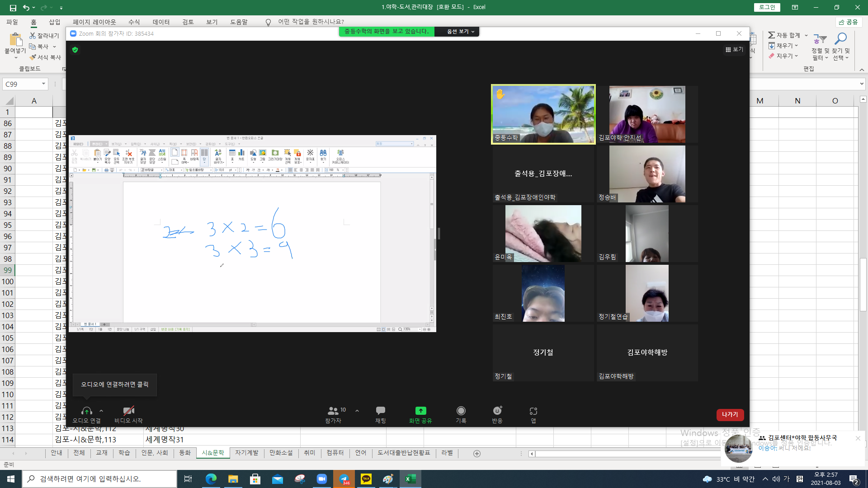868x488 pixels.
Task: Expand the 옵션 보기 dropdown
Action: (x=460, y=32)
